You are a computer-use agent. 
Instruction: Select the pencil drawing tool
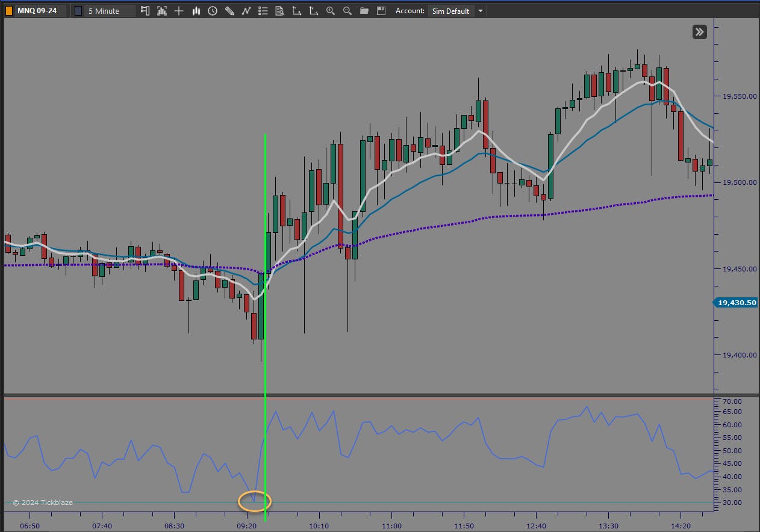pos(229,11)
